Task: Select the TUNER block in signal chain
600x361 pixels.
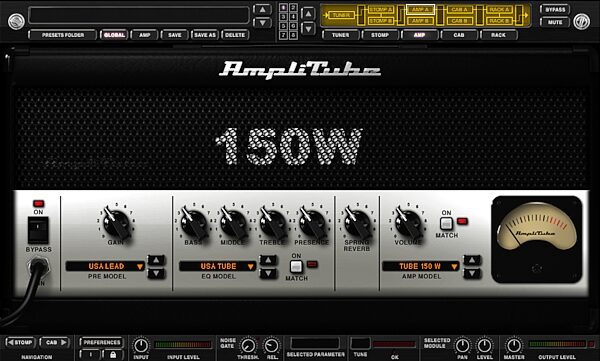Action: (x=341, y=15)
